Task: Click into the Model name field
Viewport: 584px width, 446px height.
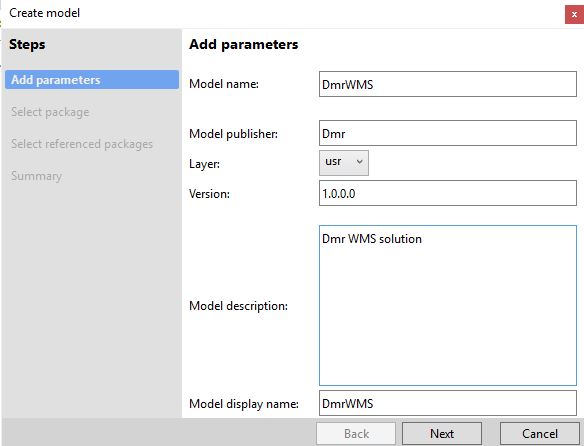Action: [x=448, y=84]
